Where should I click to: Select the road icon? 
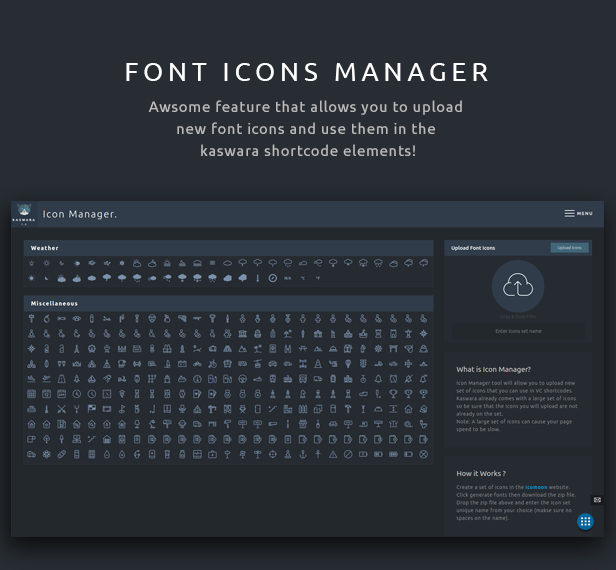(62, 379)
